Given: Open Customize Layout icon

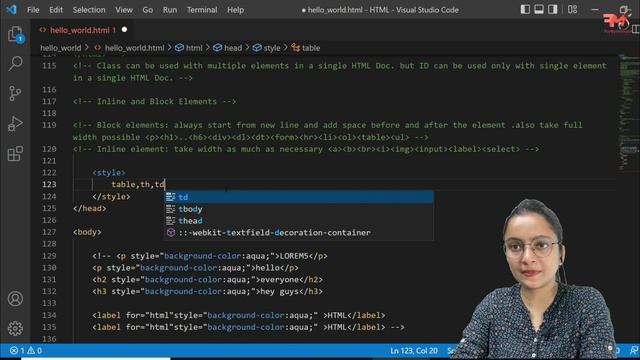Looking at the screenshot, I should [x=572, y=9].
